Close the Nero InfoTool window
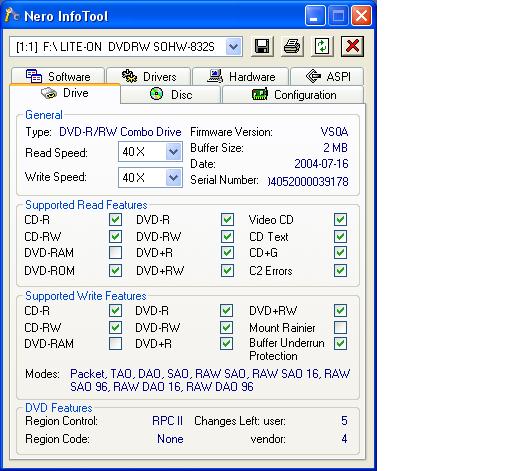Viewport: 512px width, 471px height. [x=361, y=15]
